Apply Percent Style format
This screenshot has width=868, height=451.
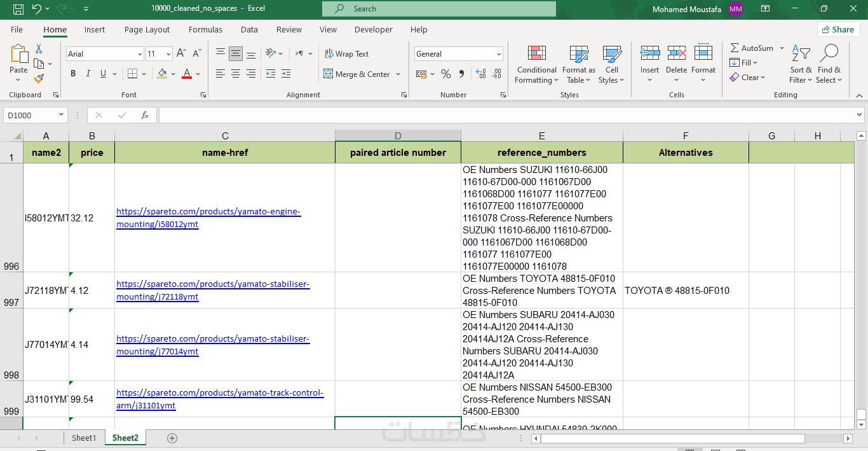point(446,74)
